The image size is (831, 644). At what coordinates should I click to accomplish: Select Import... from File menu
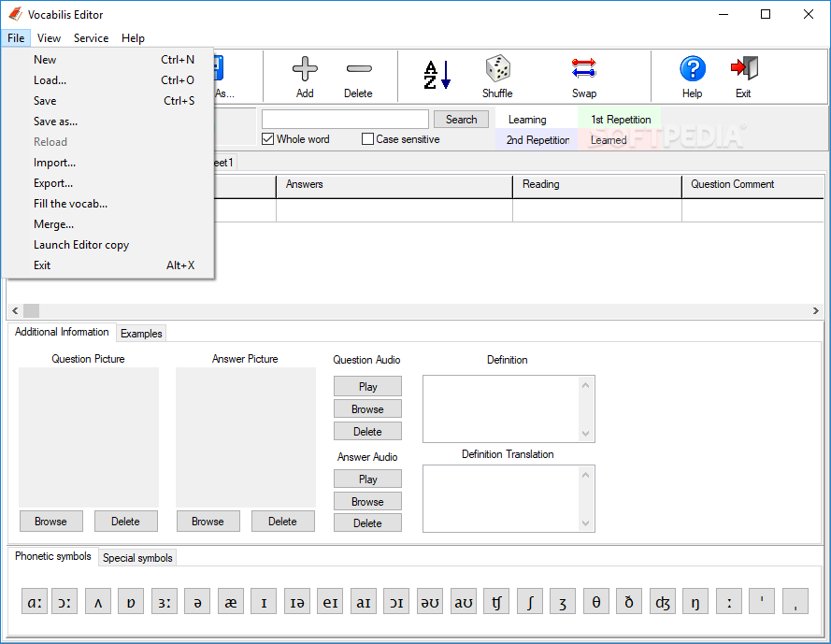click(x=108, y=163)
